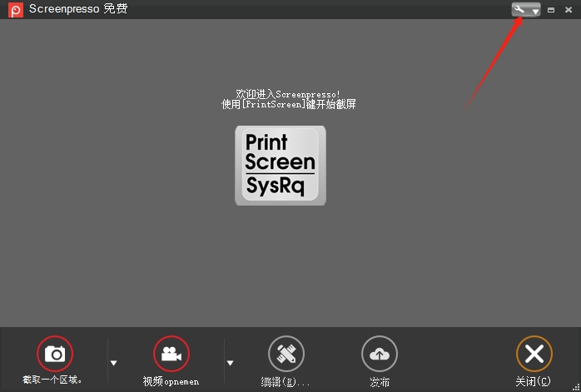Click the 截取一个区域 label
Image resolution: width=581 pixels, height=392 pixels.
coord(53,380)
